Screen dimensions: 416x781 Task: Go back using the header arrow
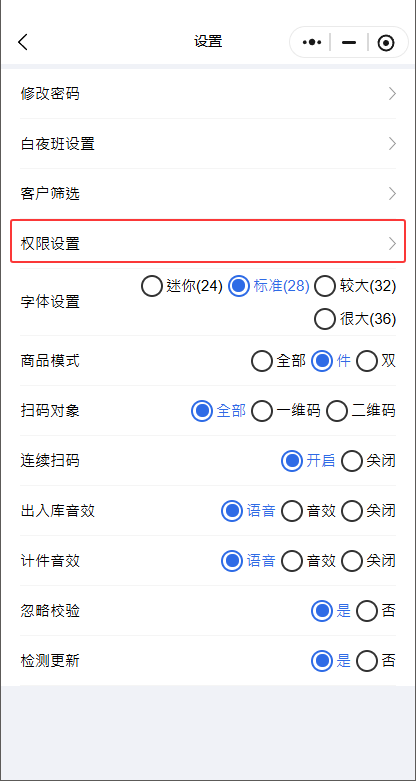pyautogui.click(x=23, y=42)
